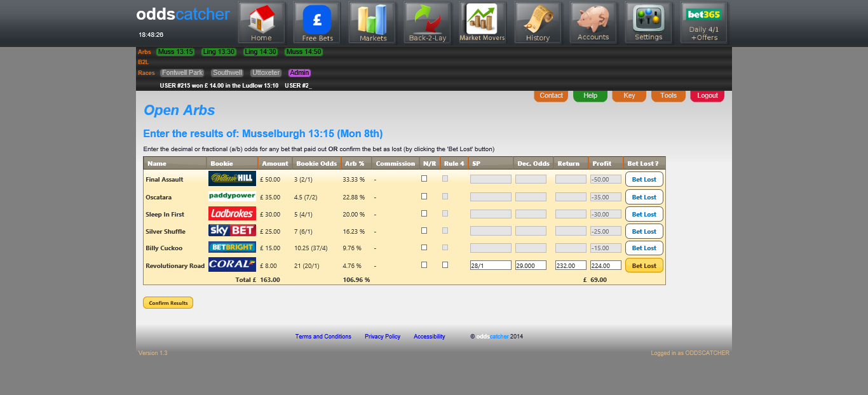
Task: Select the Ling 13:30 arb tab
Action: click(x=218, y=52)
